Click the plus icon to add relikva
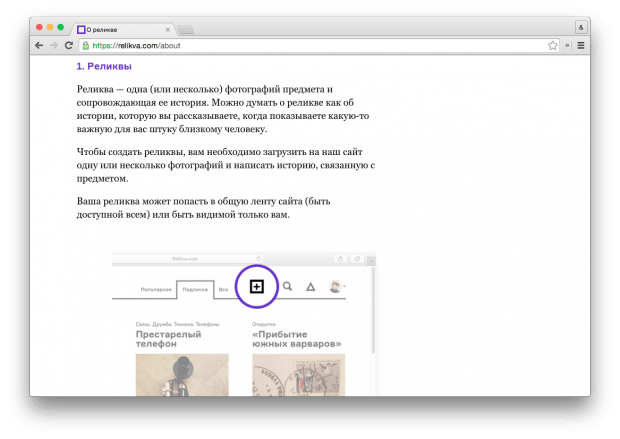The width and height of the screenshot is (620, 439). point(257,286)
